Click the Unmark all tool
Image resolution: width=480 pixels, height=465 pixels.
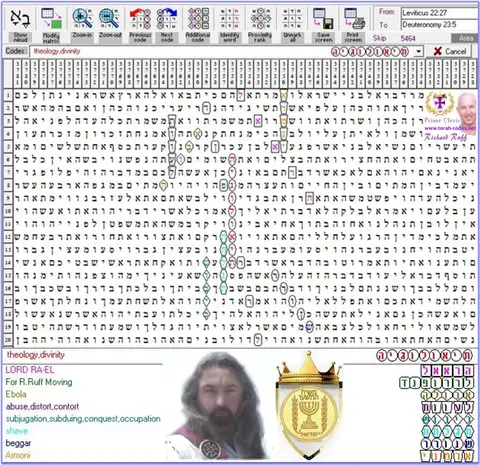pyautogui.click(x=292, y=25)
